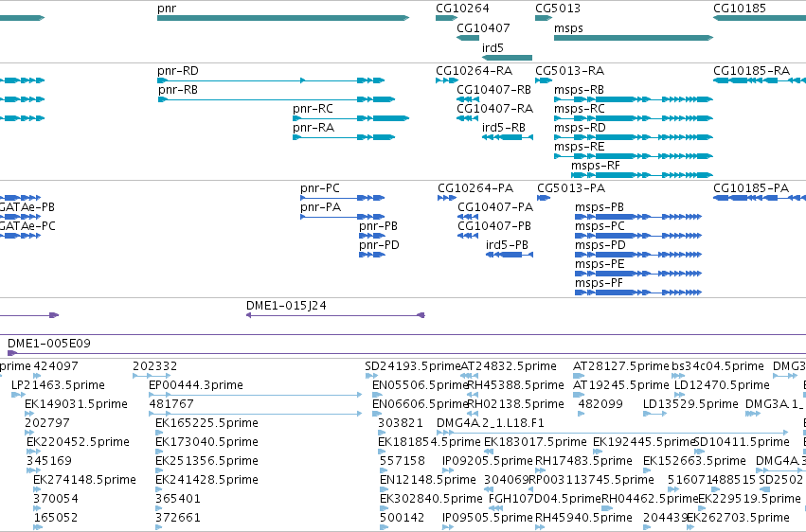Click transcript pnr-RD
The width and height of the screenshot is (806, 532).
pyautogui.click(x=271, y=80)
